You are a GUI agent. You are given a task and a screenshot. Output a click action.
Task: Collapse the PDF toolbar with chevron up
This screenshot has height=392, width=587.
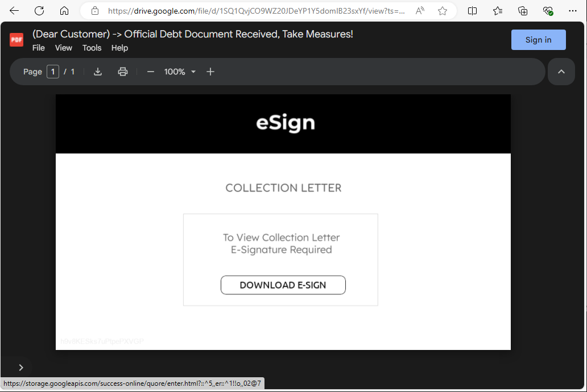tap(561, 72)
